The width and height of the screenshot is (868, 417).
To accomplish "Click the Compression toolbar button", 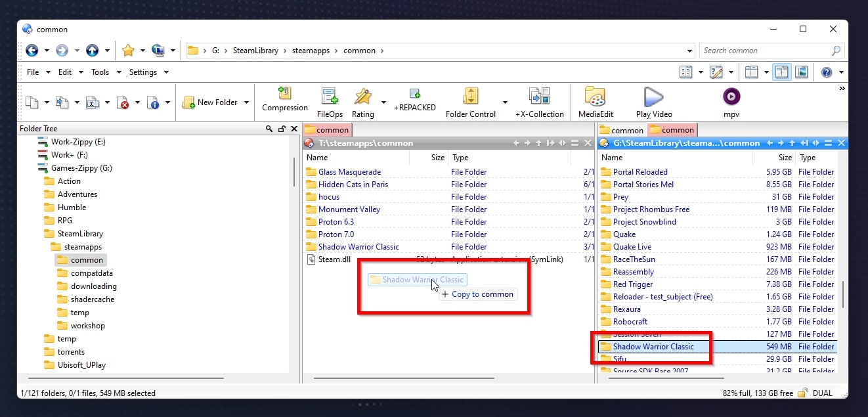I will [x=285, y=100].
